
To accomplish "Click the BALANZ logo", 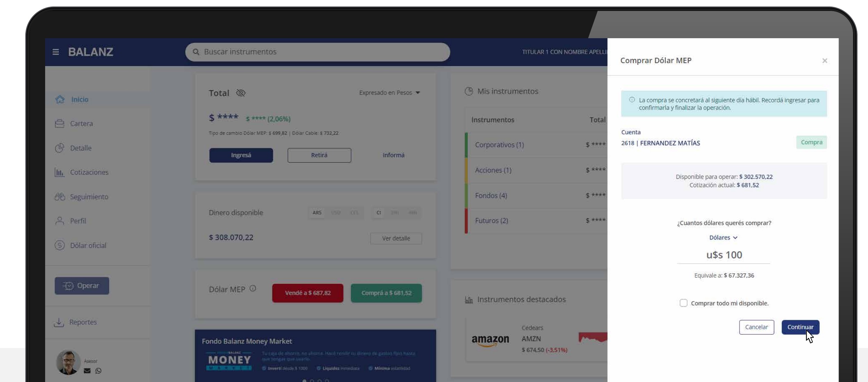I will [91, 52].
